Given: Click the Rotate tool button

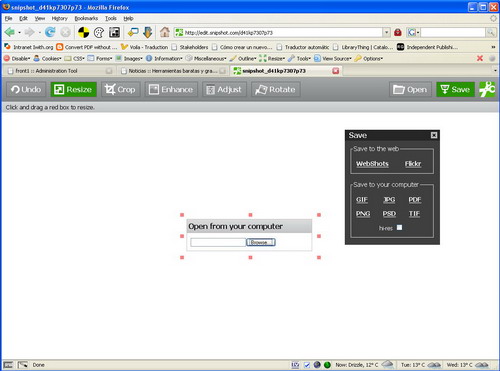Looking at the screenshot, I should [276, 89].
